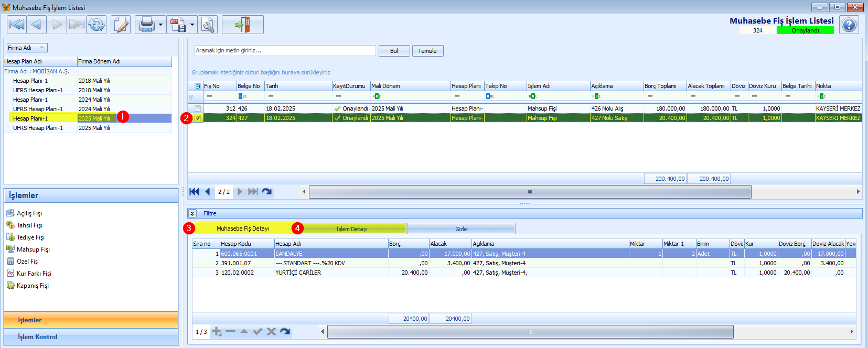
Task: Click the PDF save icon
Action: [x=178, y=25]
